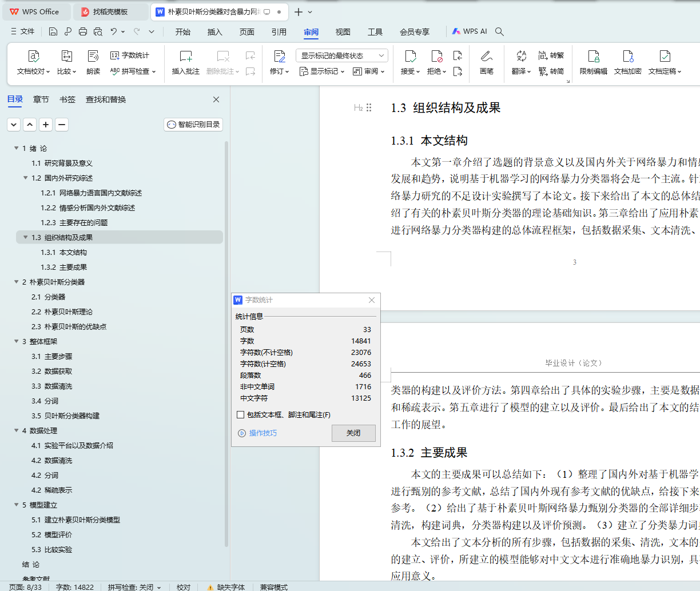
Task: Open the 拼写检查 status bar dropdown
Action: coord(134,587)
